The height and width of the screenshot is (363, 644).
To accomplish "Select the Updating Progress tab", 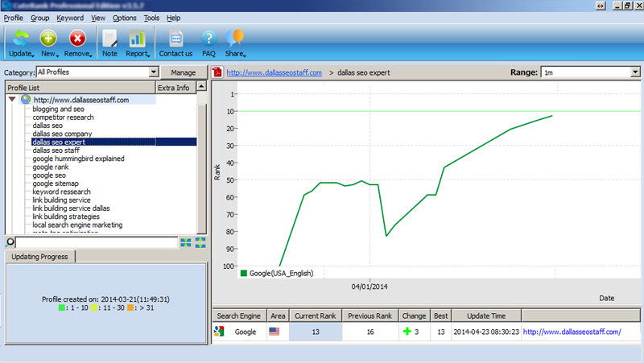I will coord(39,257).
